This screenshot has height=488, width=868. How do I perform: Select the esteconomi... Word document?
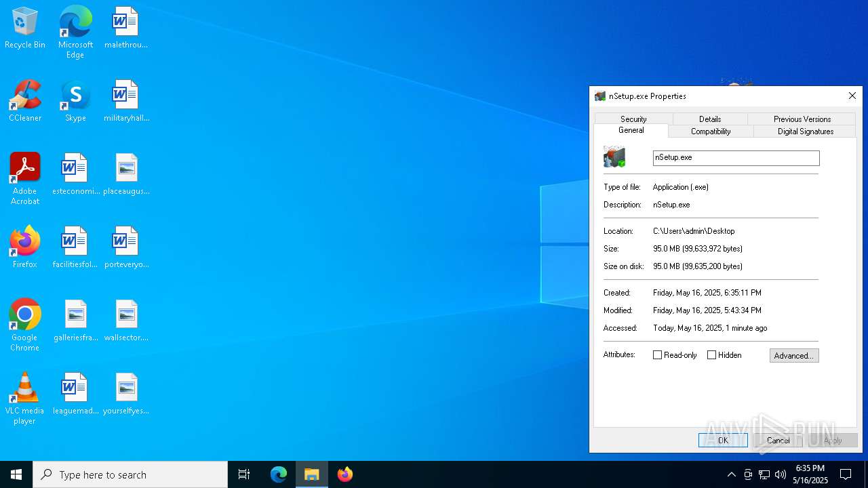click(x=75, y=175)
